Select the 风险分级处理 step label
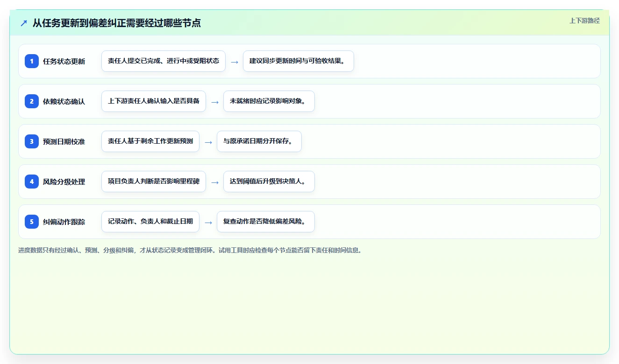This screenshot has width=619, height=364. (64, 182)
